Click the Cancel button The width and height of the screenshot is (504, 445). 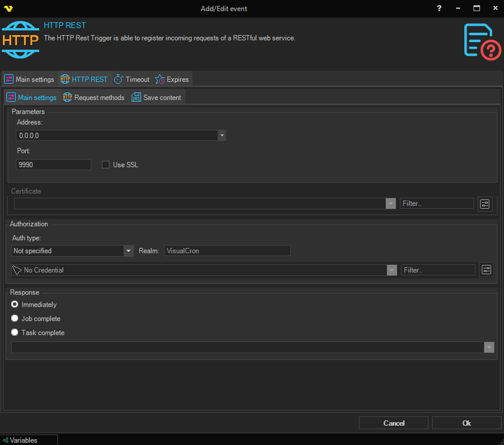click(393, 423)
